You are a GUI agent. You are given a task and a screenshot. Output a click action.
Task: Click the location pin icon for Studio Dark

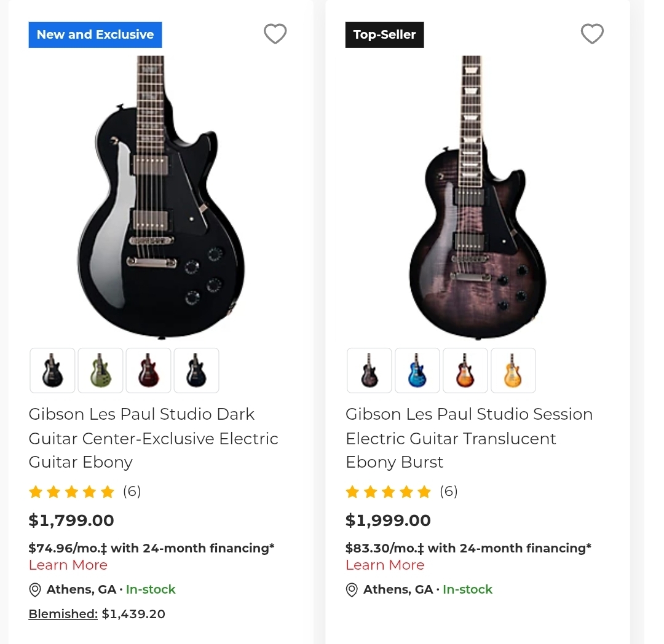36,590
